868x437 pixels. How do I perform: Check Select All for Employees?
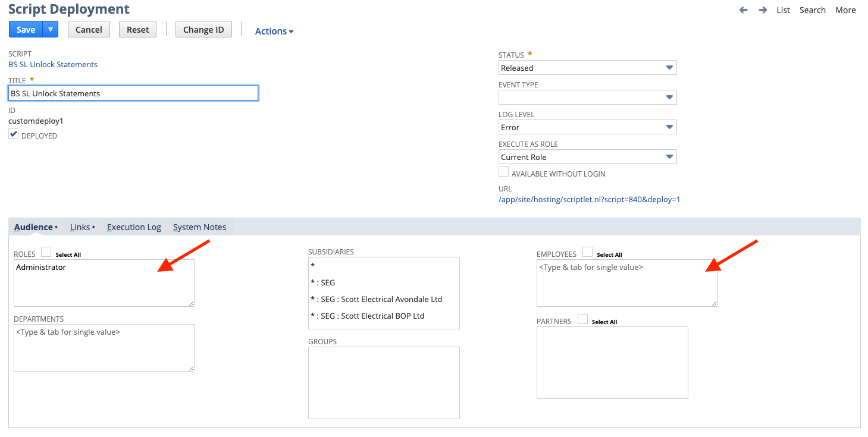(x=587, y=252)
